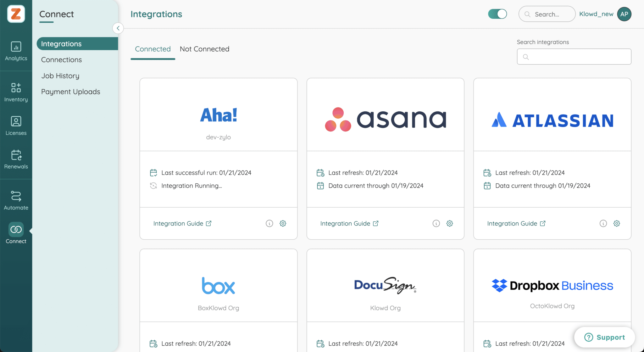The height and width of the screenshot is (352, 644).
Task: Open the Zylo logo icon at top left
Action: (x=16, y=14)
